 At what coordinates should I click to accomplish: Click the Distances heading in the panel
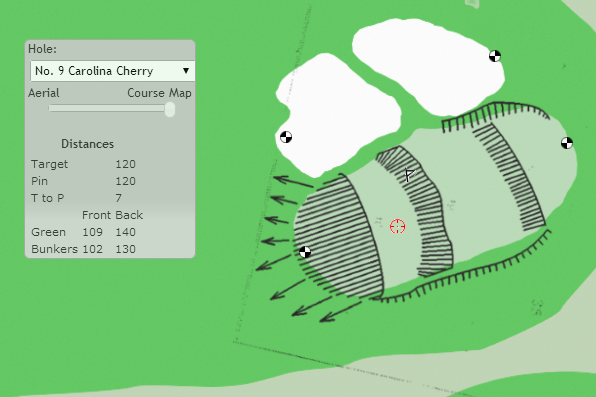click(87, 144)
